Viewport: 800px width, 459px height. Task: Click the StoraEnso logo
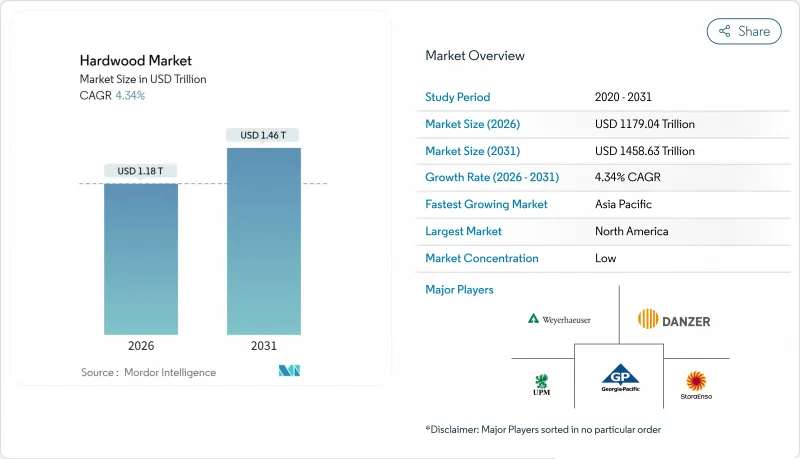coord(697,381)
